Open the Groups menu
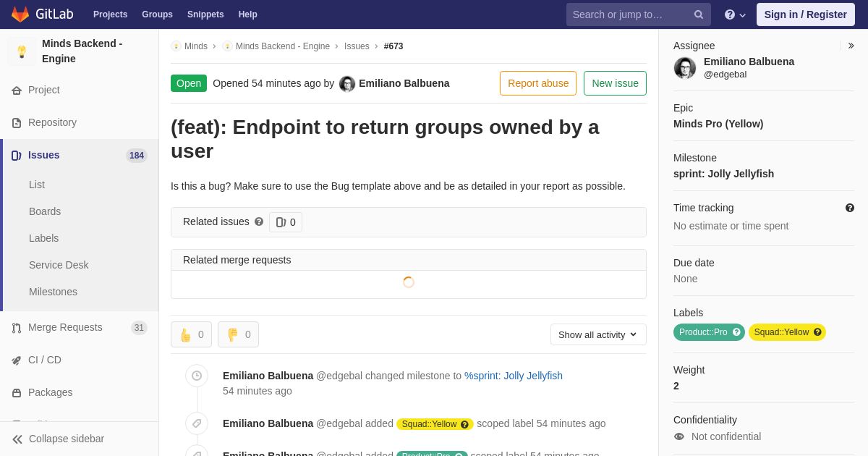Viewport: 868px width, 456px height. point(157,14)
